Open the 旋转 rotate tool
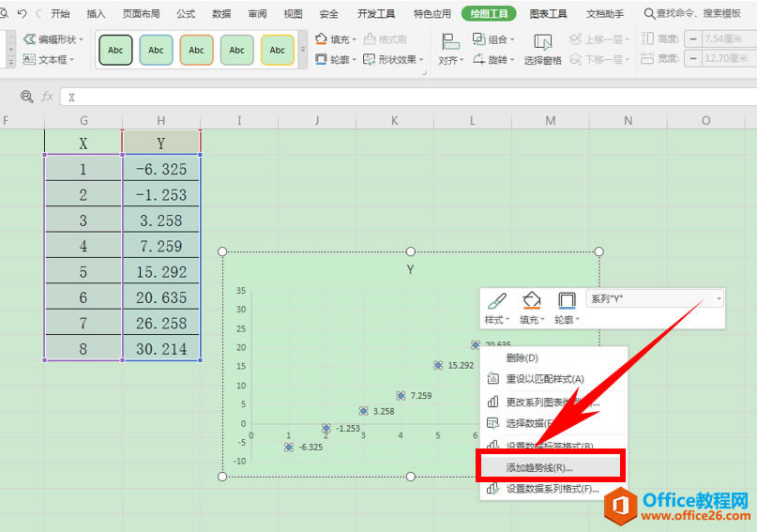757x532 pixels. (x=492, y=59)
